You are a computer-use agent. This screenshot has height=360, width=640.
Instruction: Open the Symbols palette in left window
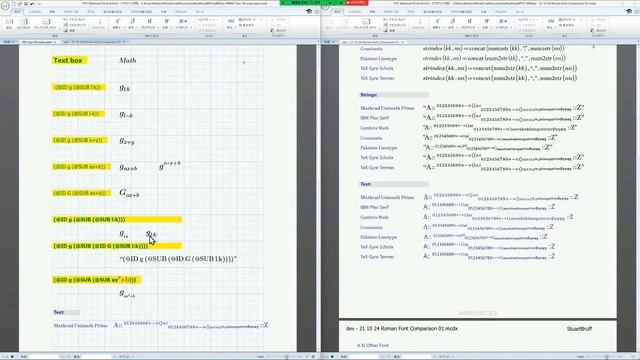point(132,23)
